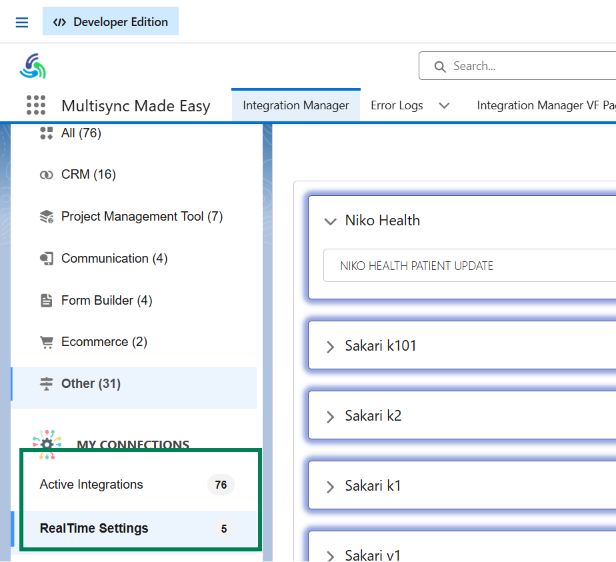616x562 pixels.
Task: Focus the Search input field
Action: click(x=517, y=66)
